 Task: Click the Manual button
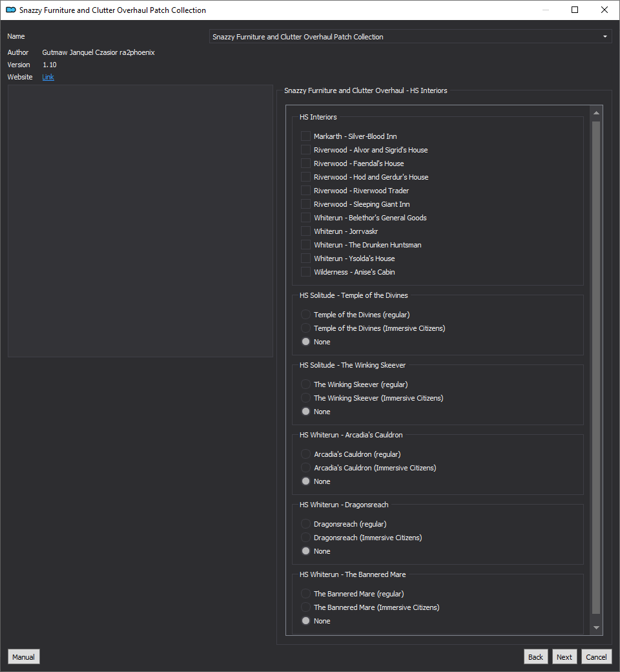23,656
